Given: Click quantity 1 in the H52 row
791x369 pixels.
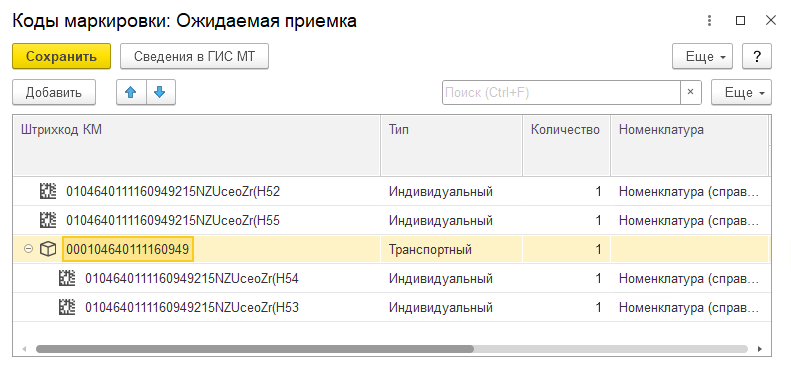Looking at the screenshot, I should (x=567, y=192).
